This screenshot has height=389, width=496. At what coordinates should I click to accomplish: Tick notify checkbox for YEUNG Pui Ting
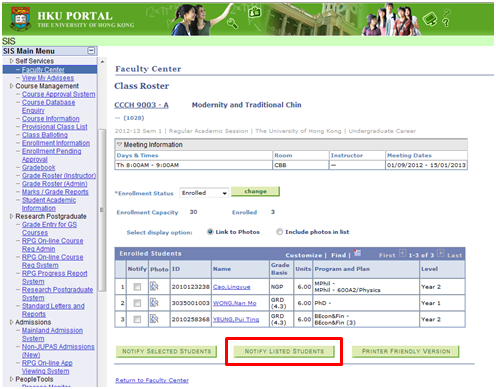[137, 319]
